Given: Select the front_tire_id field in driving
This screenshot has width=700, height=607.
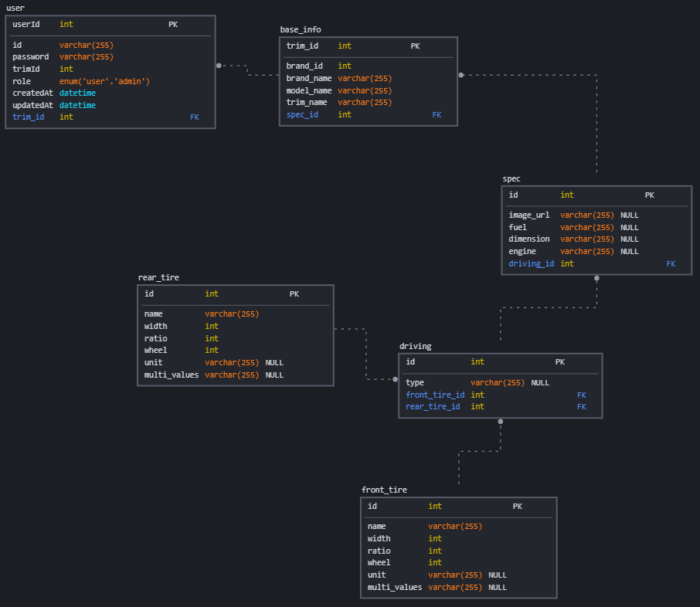Looking at the screenshot, I should 435,395.
